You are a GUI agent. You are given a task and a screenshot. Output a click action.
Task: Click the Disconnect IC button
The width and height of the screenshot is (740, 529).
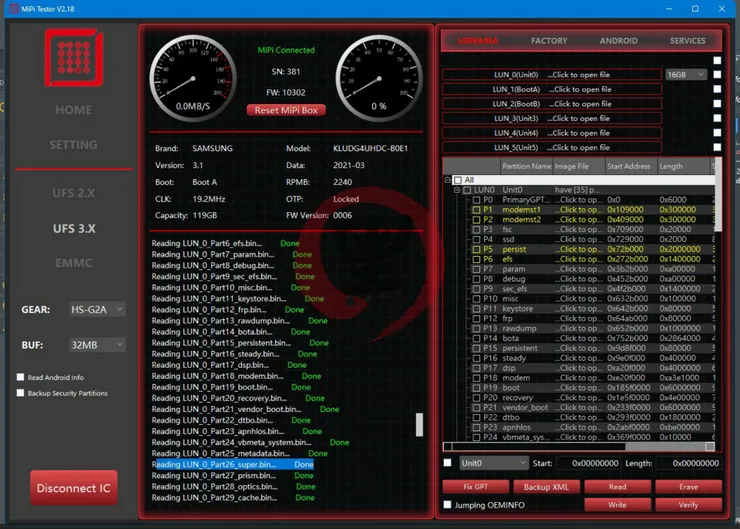point(74,488)
